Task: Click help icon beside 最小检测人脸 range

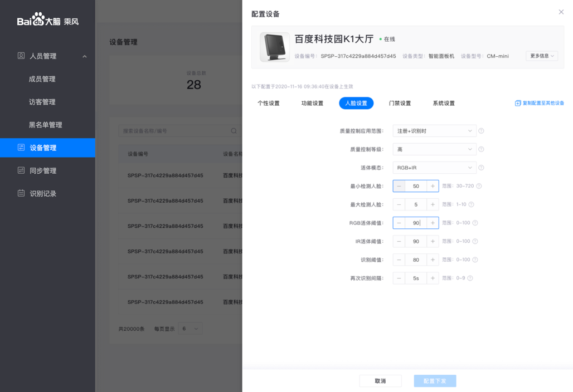Action: [479, 186]
